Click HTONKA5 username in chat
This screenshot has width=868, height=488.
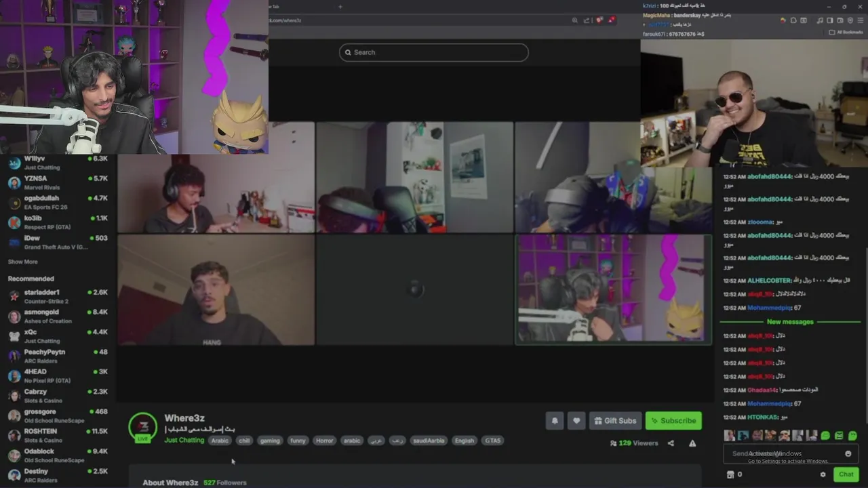click(x=762, y=418)
